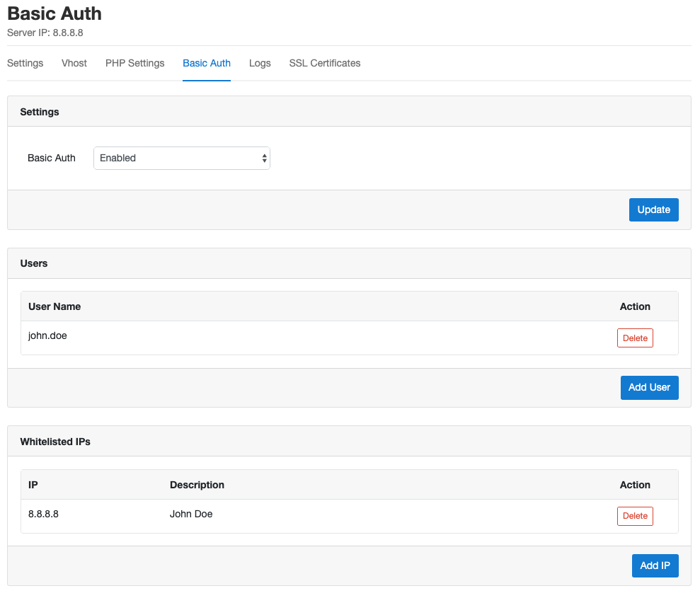
Task: Delete the whitelisted IP 8.8.8.8
Action: pos(635,516)
